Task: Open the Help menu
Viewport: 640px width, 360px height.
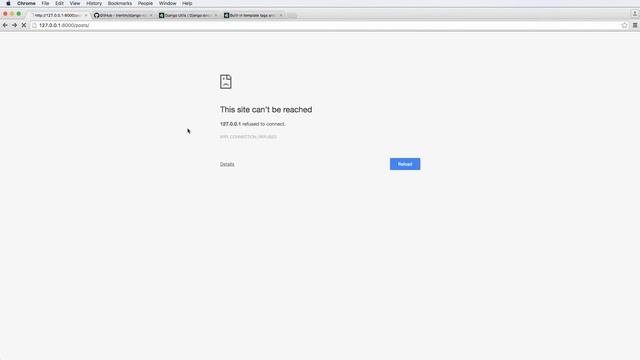Action: (x=187, y=3)
